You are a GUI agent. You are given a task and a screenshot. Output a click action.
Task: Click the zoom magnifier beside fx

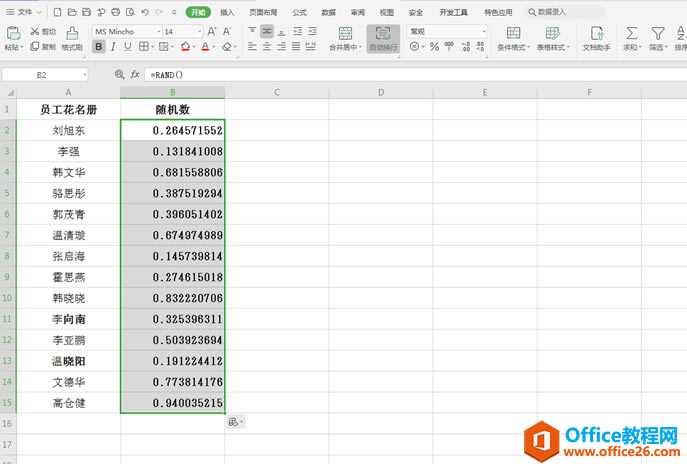pyautogui.click(x=119, y=75)
